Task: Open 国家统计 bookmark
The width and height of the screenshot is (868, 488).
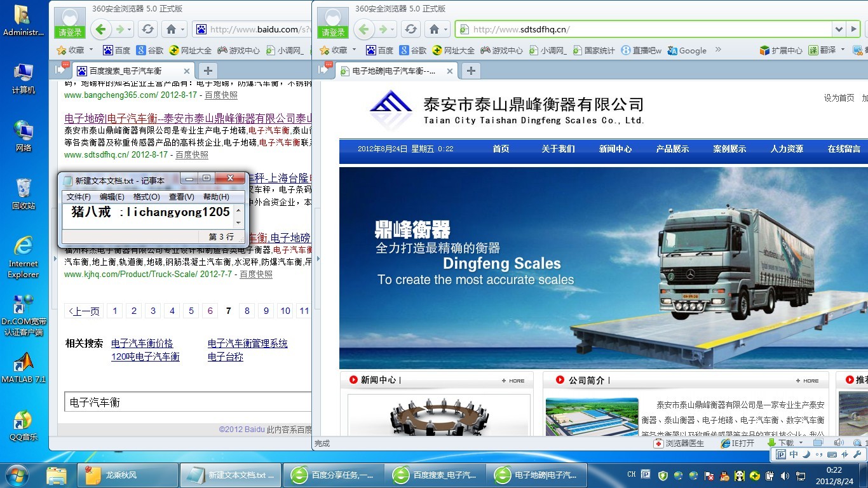Action: (x=593, y=50)
